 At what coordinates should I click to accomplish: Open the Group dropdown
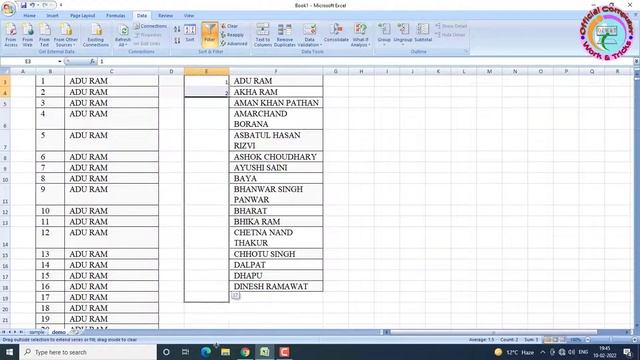(x=384, y=34)
